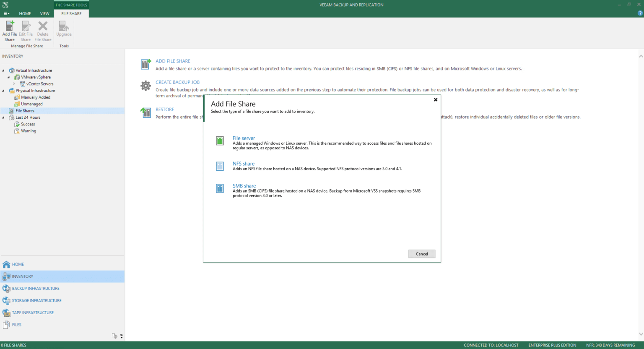Select Success tree item
The image size is (644, 349).
tap(28, 124)
